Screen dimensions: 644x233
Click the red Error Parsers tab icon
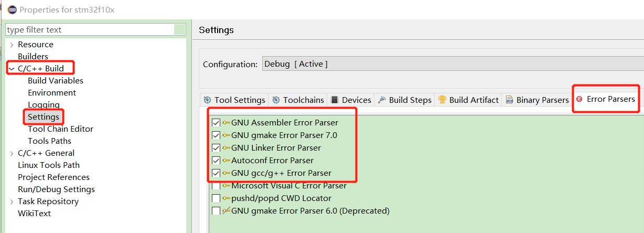[579, 99]
